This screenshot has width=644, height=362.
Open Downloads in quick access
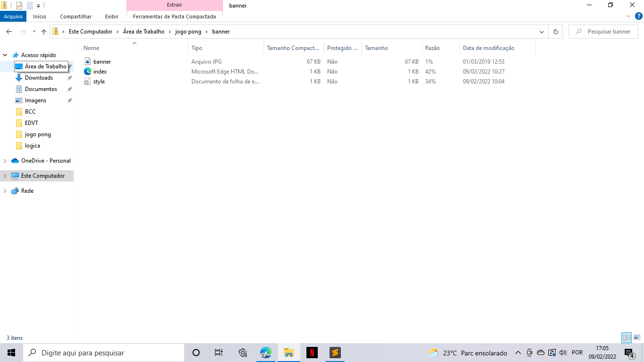coord(39,78)
